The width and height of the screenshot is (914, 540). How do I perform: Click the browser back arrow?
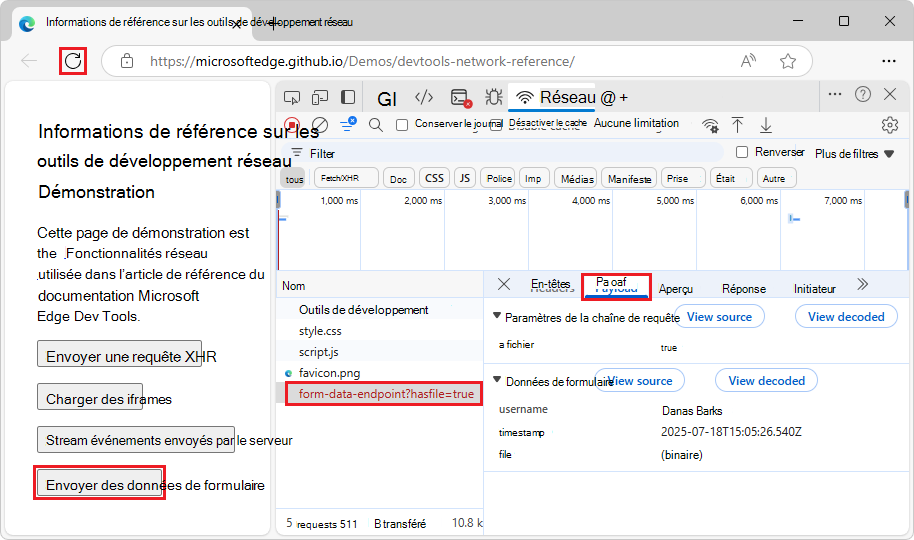[29, 61]
